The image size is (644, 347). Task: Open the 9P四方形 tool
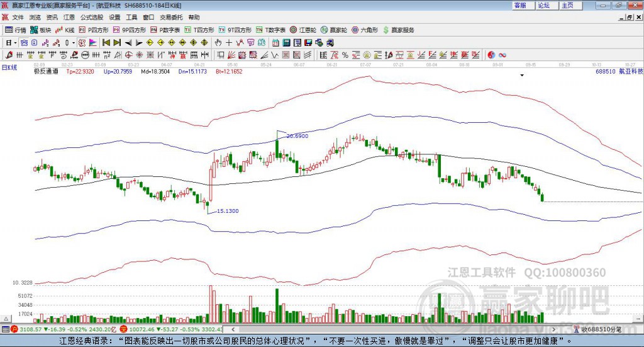130,30
